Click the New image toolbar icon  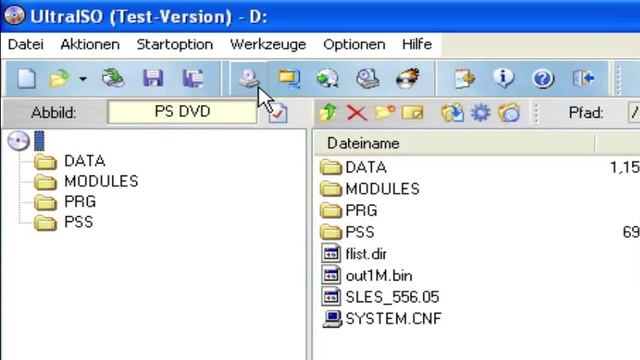point(27,78)
